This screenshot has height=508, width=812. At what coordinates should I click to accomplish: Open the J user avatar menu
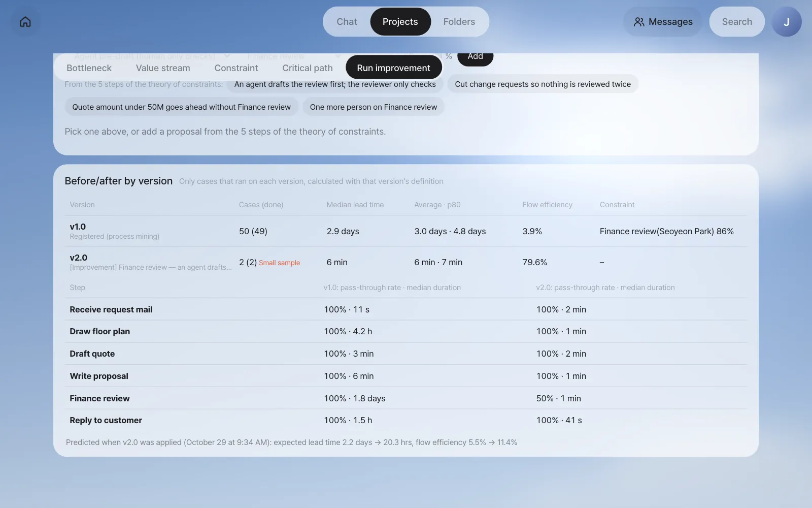pos(787,22)
